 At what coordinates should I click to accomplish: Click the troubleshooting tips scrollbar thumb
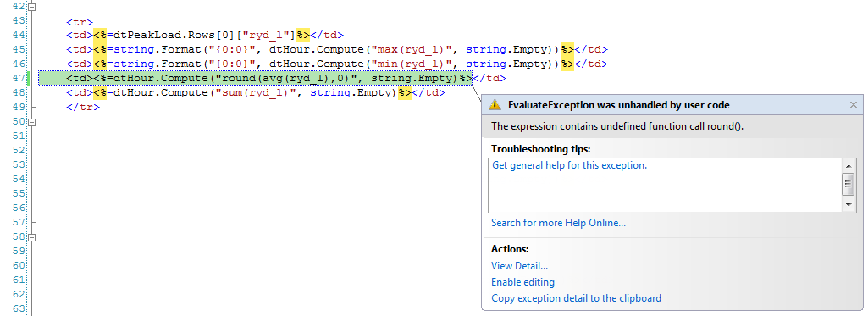(x=849, y=184)
